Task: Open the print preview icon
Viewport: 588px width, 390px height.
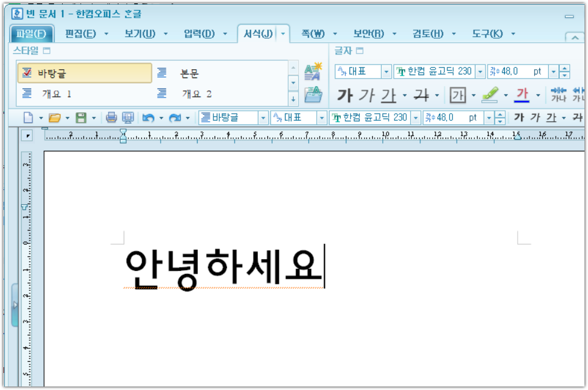Action: (128, 118)
